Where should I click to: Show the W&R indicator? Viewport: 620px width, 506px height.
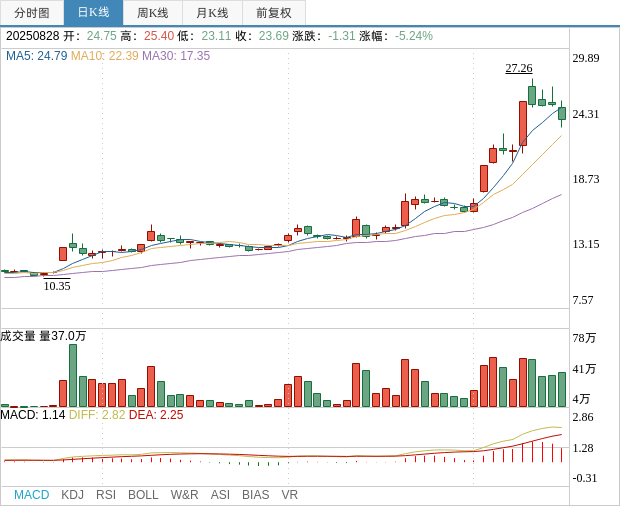(x=184, y=495)
